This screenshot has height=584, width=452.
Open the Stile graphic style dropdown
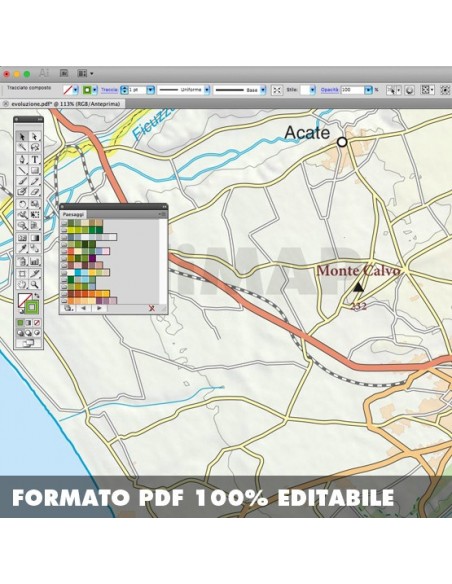coord(312,90)
